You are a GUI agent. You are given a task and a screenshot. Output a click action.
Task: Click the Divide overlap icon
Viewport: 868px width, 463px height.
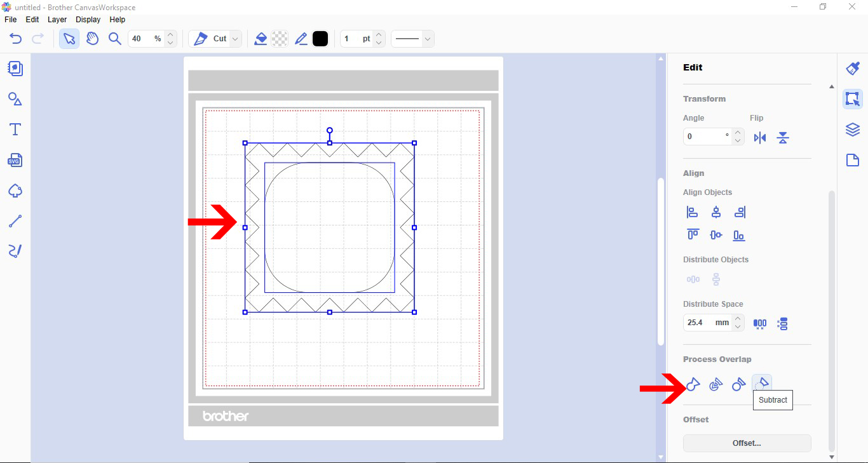coord(716,384)
